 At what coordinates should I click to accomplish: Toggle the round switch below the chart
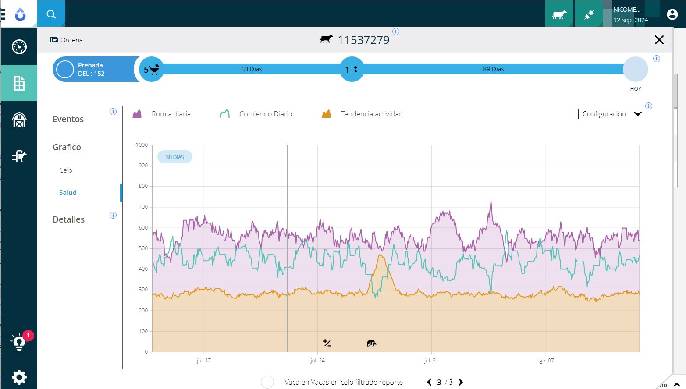click(267, 382)
